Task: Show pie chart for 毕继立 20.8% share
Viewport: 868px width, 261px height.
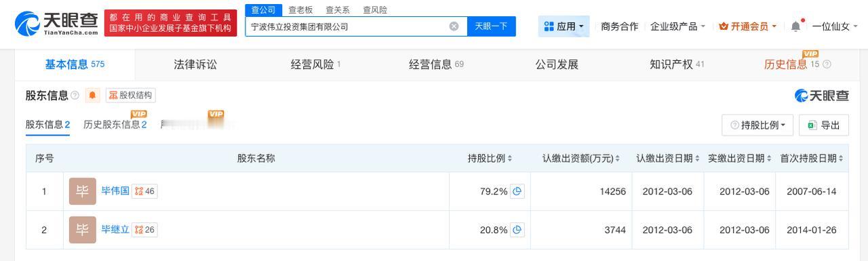Action: (x=517, y=230)
